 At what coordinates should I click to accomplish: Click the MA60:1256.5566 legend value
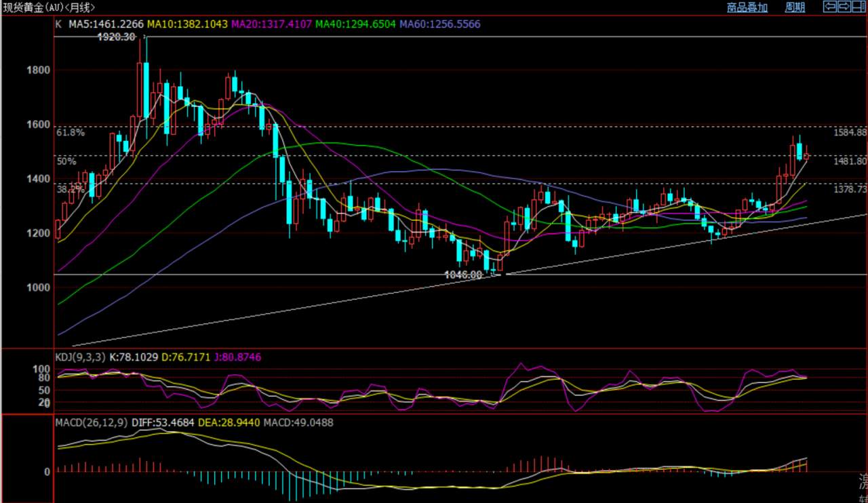(440, 24)
